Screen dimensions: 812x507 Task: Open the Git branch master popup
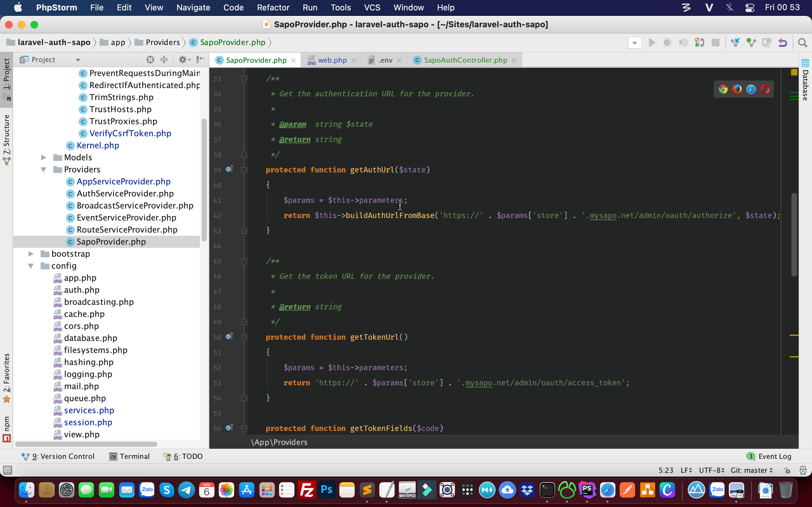click(752, 470)
